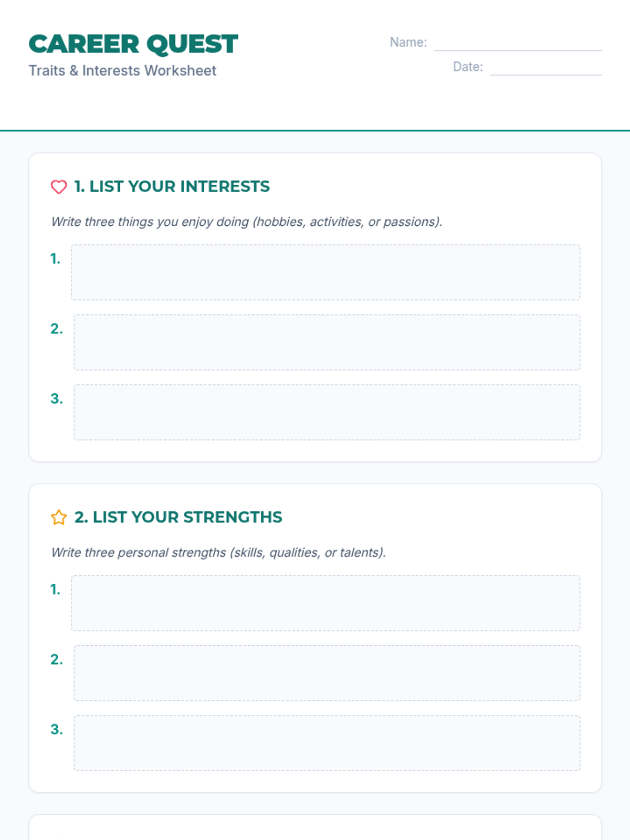Screen dimensions: 630x840
Task: Click the "Write three things you enjoy" instruction
Action: pyautogui.click(x=247, y=222)
